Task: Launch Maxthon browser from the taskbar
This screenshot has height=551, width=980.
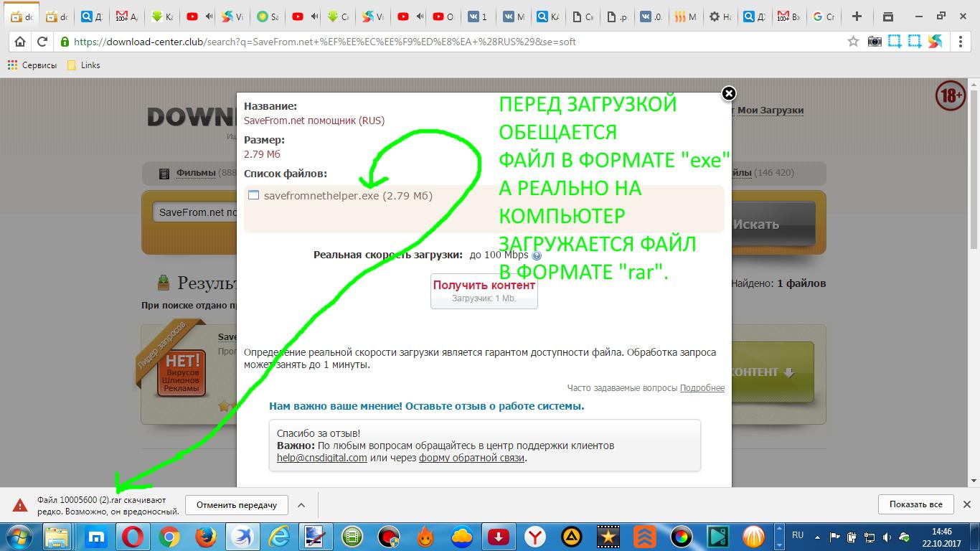Action: point(96,537)
